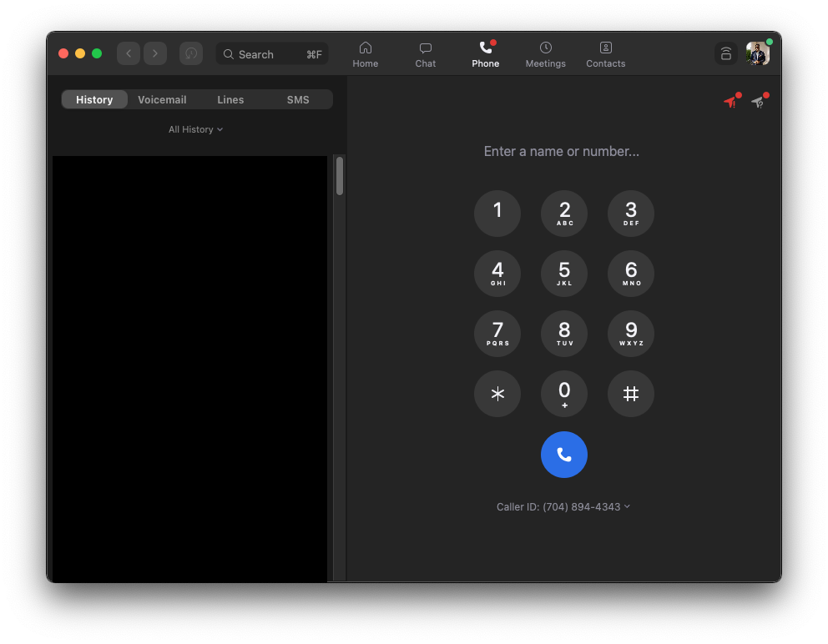Viewport: 828px width, 644px height.
Task: Maximize the window with the green button
Action: [97, 53]
